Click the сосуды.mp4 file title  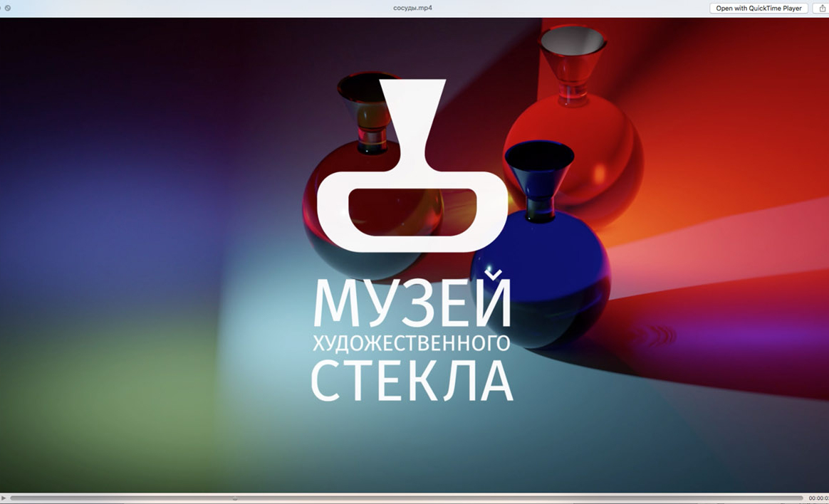pos(413,9)
